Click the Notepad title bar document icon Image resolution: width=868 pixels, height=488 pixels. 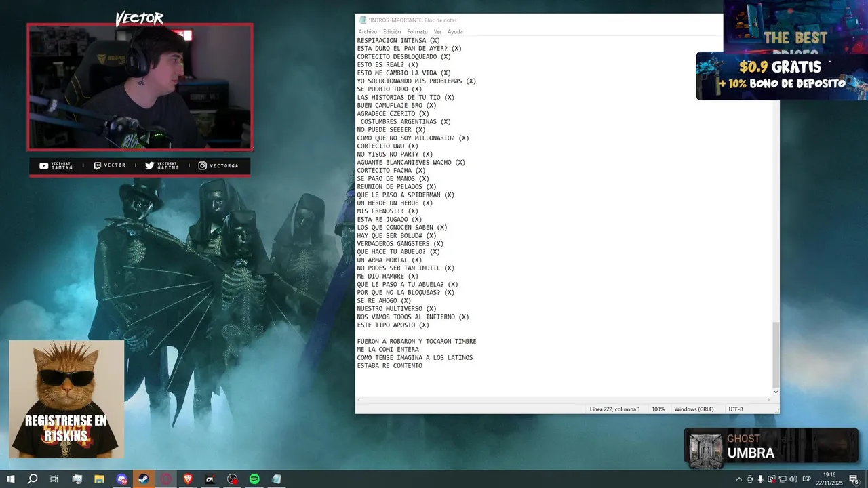(x=363, y=20)
